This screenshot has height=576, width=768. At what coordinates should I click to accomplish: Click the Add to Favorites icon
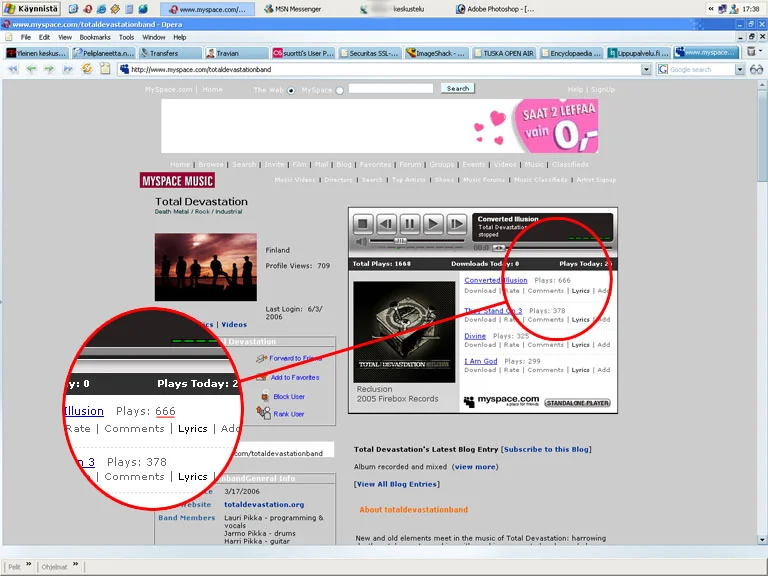point(261,377)
